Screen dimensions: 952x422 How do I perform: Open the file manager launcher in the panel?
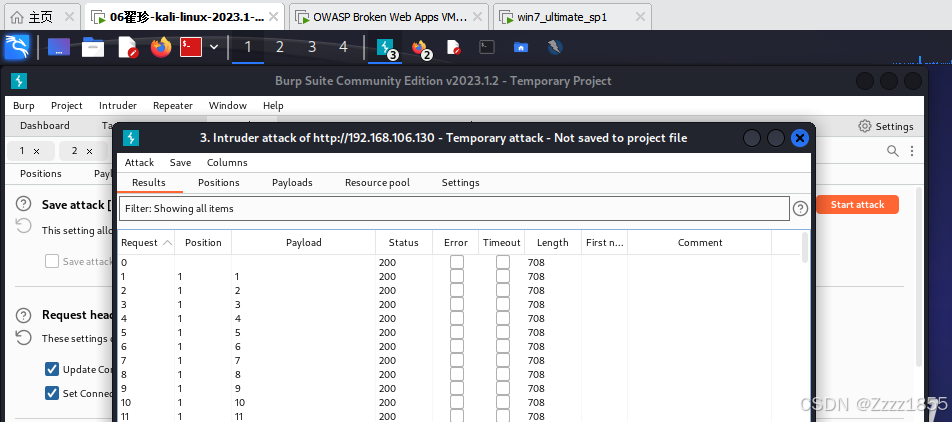[93, 47]
